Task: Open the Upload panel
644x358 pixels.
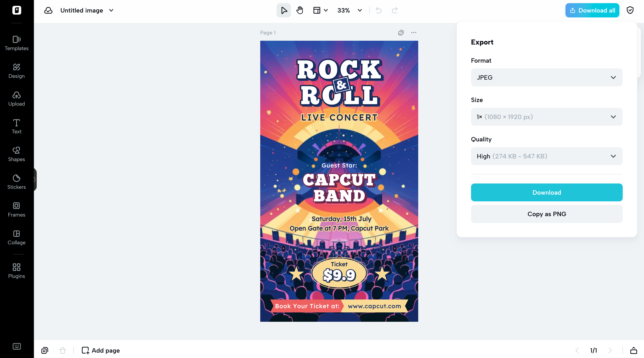Action: click(x=17, y=99)
